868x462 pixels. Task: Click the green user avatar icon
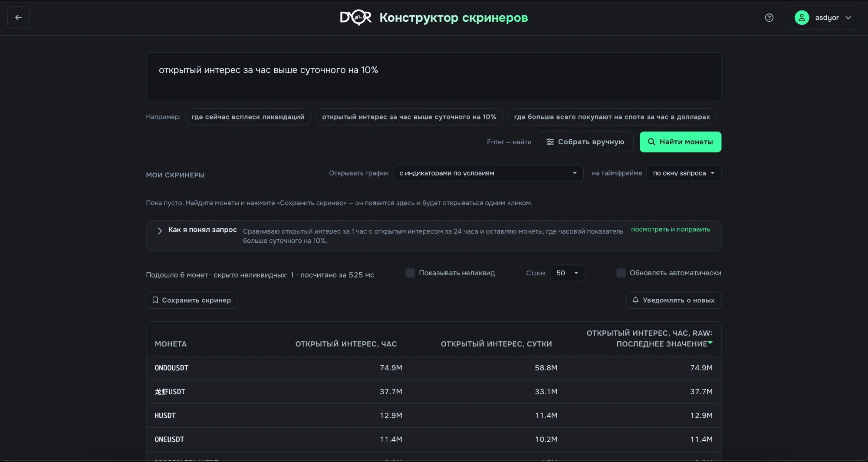(802, 17)
